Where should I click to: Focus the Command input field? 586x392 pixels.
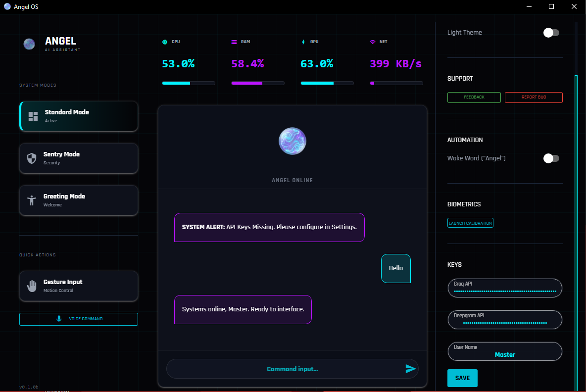pyautogui.click(x=292, y=369)
